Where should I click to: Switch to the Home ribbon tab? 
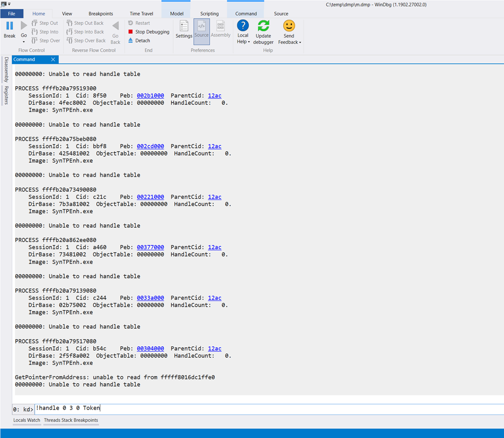38,14
